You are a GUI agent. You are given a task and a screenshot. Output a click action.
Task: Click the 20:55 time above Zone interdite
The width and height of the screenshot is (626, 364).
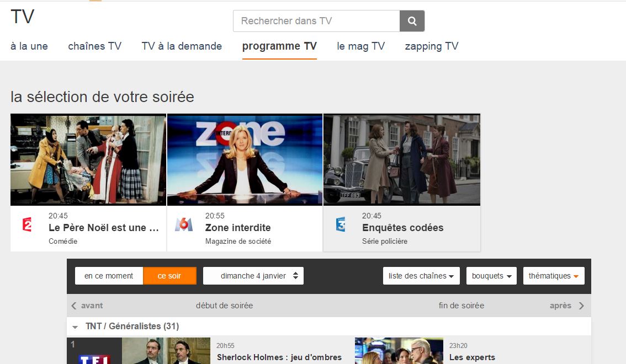click(215, 216)
